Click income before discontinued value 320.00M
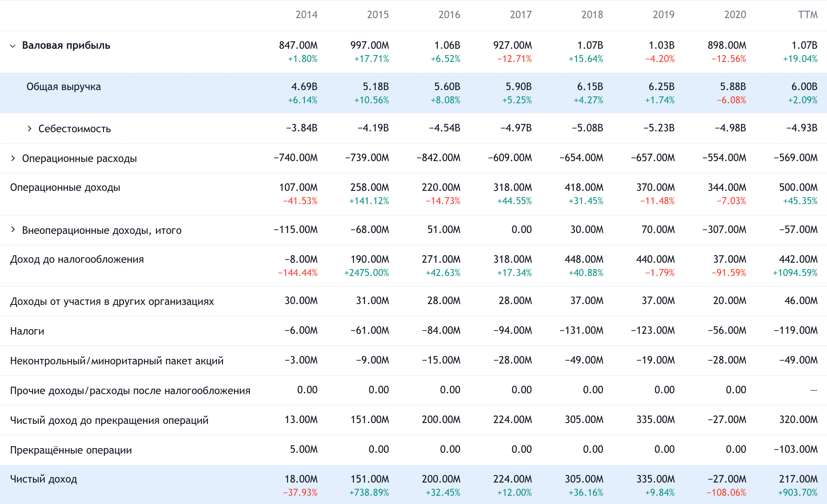 click(x=798, y=420)
